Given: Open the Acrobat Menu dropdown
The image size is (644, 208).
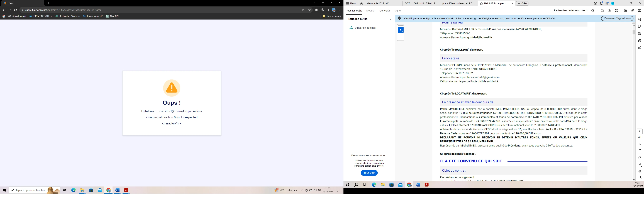Looking at the screenshot, I should [x=351, y=3].
